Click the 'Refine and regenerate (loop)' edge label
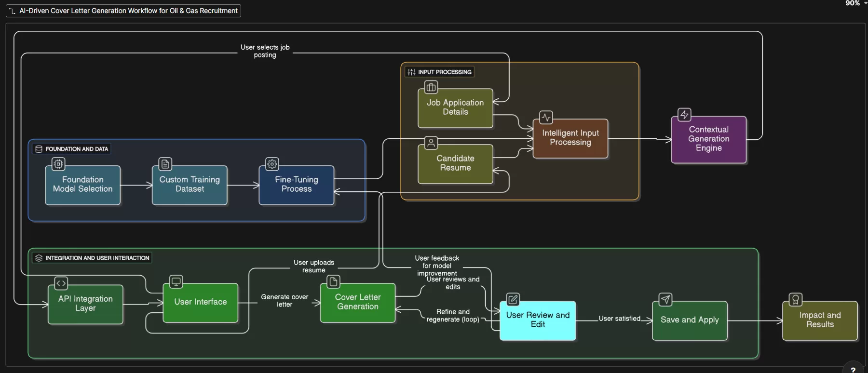The image size is (868, 373). (453, 316)
